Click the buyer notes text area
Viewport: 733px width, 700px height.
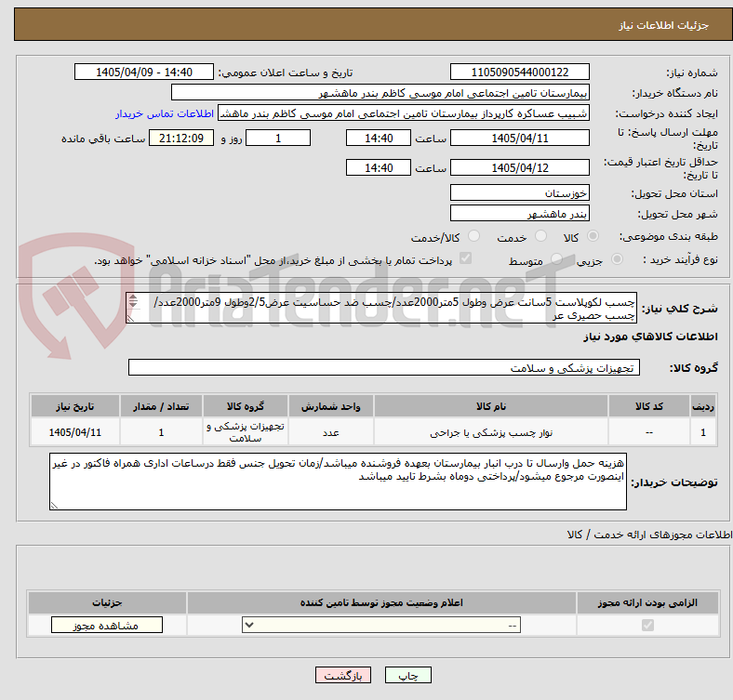[x=338, y=482]
